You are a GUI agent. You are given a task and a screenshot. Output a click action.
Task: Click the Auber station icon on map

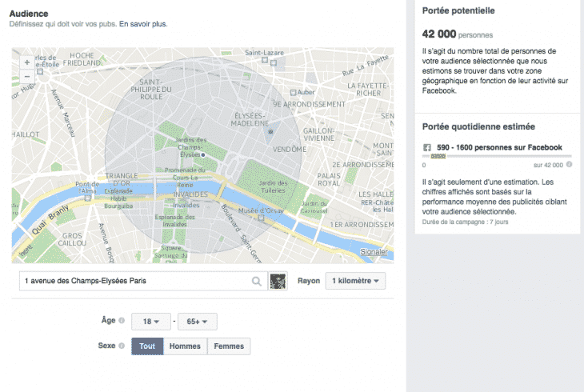[293, 93]
